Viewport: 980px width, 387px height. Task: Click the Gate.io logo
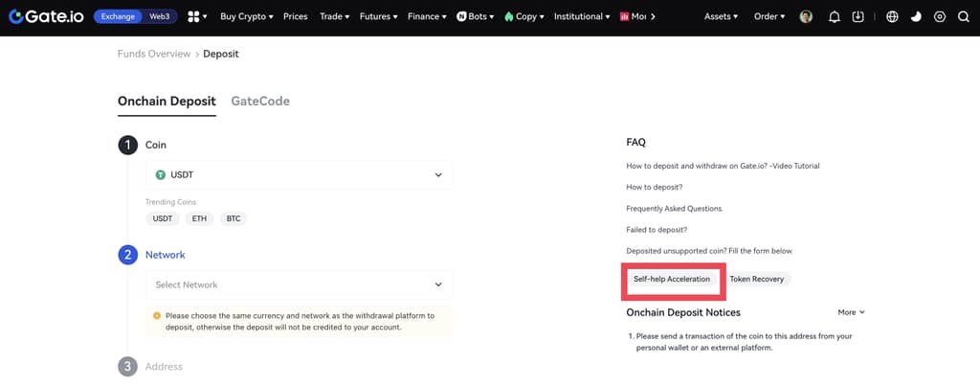[x=46, y=16]
